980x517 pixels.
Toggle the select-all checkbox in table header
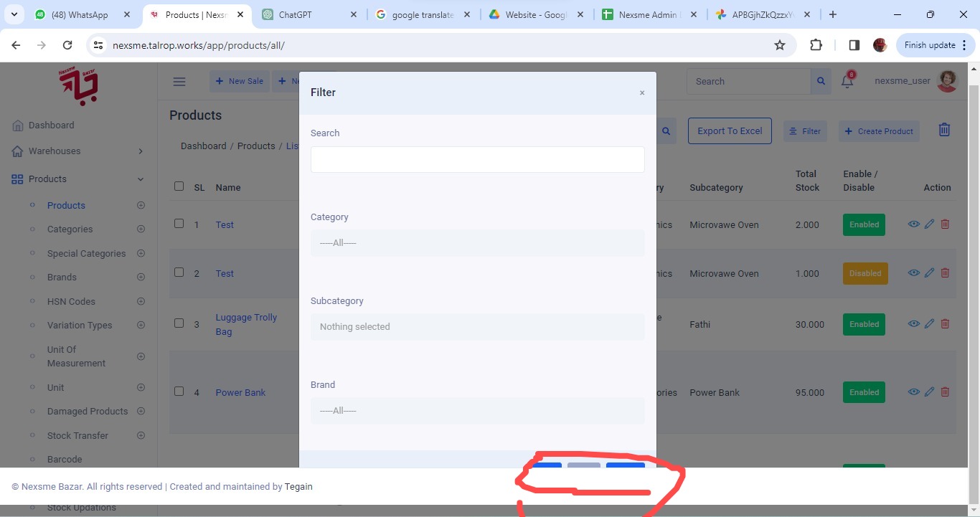[x=179, y=186]
